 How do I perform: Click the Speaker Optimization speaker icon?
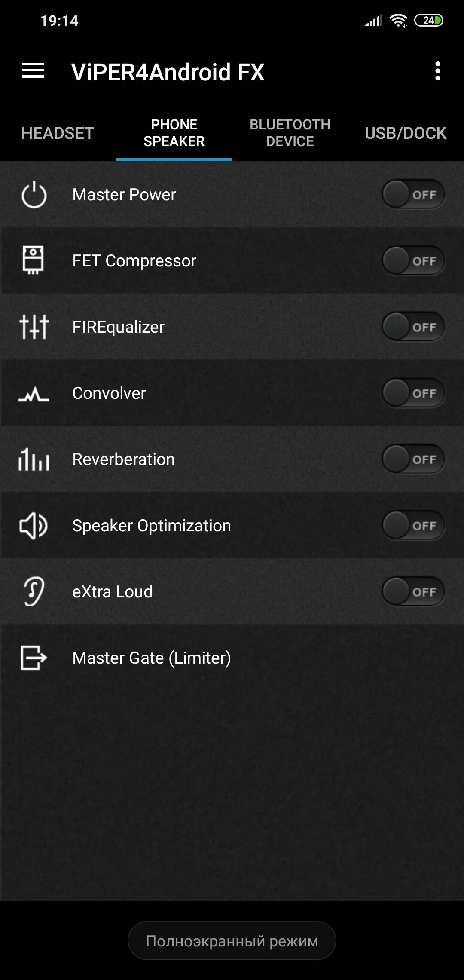34,526
